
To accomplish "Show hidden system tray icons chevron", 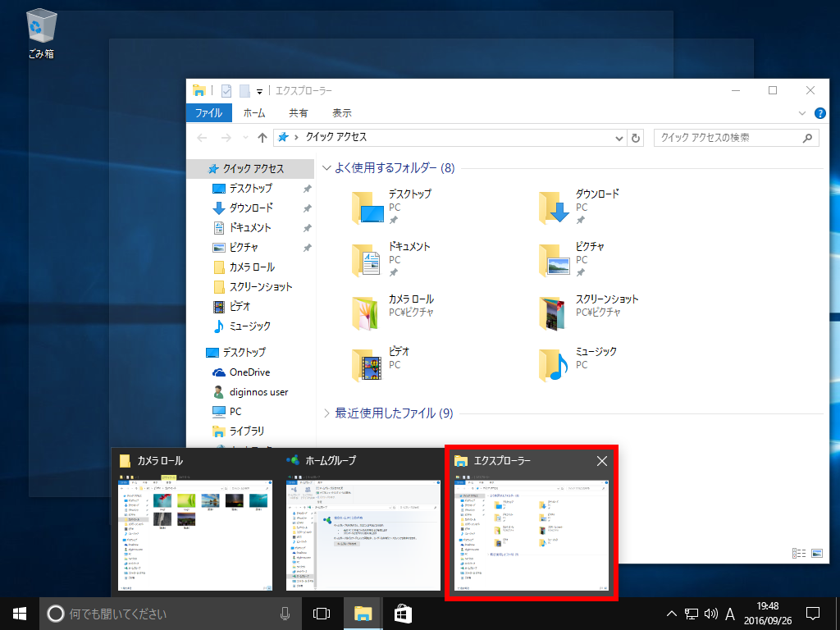I will pos(671,614).
